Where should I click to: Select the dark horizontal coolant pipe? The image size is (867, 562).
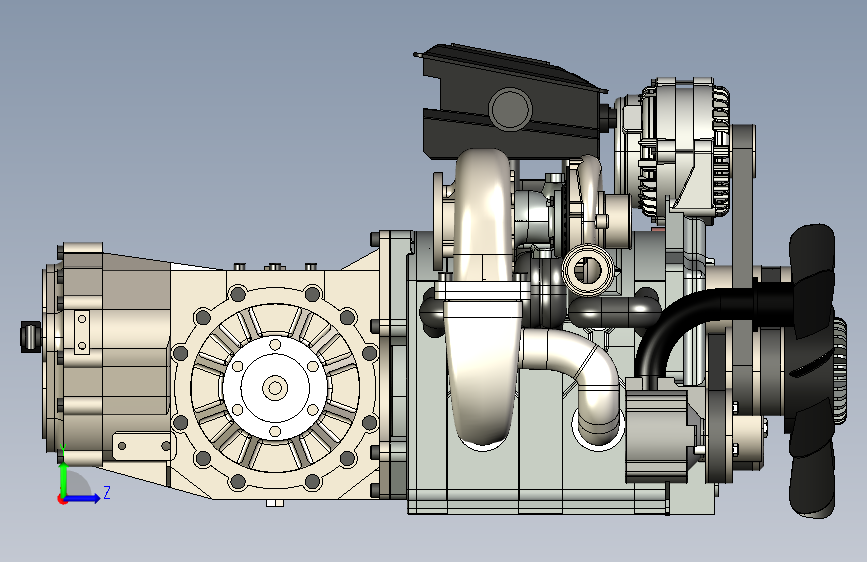[615, 311]
